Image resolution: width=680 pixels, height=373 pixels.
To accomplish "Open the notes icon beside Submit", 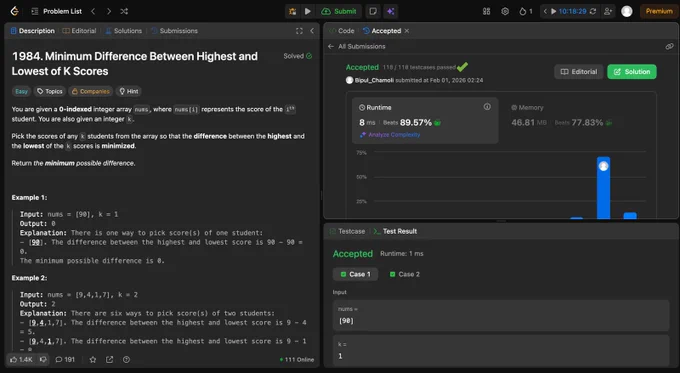I will tap(373, 11).
